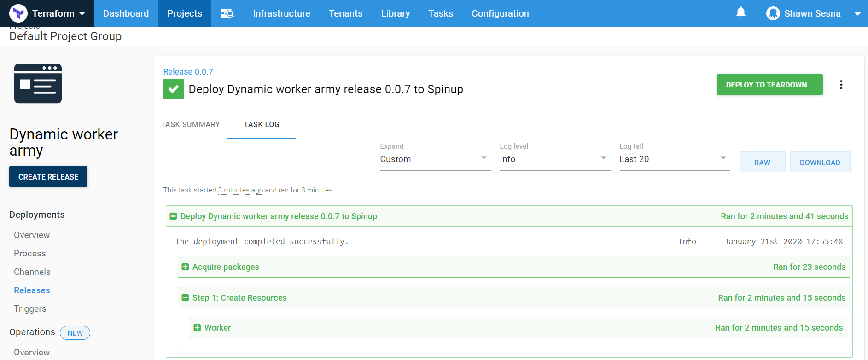Click the Create Release button
Screen dimensions: 868x360
[x=48, y=177]
